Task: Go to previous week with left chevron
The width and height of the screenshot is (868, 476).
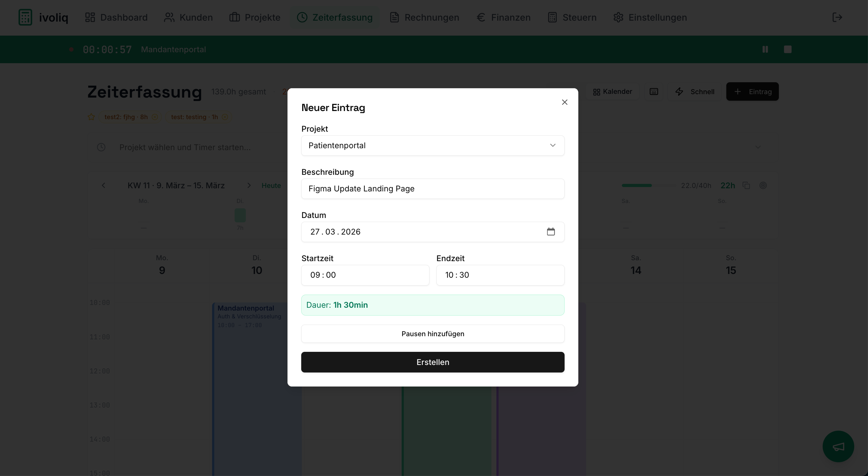Action: pos(104,186)
